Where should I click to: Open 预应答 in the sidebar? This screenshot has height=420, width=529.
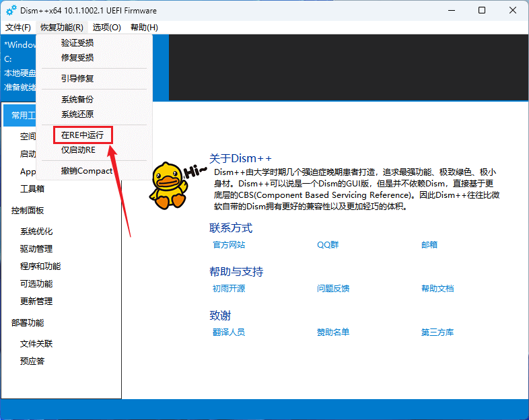click(32, 361)
